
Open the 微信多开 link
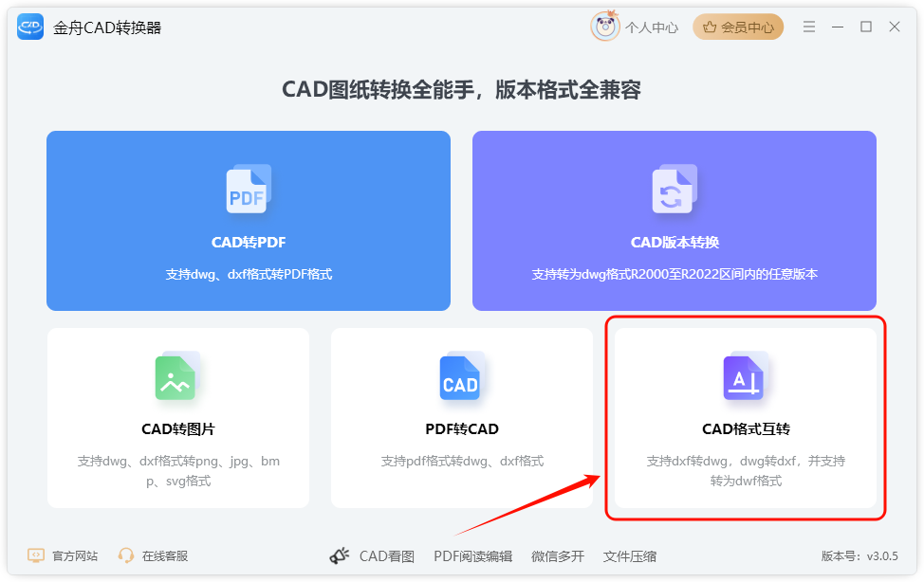(558, 556)
